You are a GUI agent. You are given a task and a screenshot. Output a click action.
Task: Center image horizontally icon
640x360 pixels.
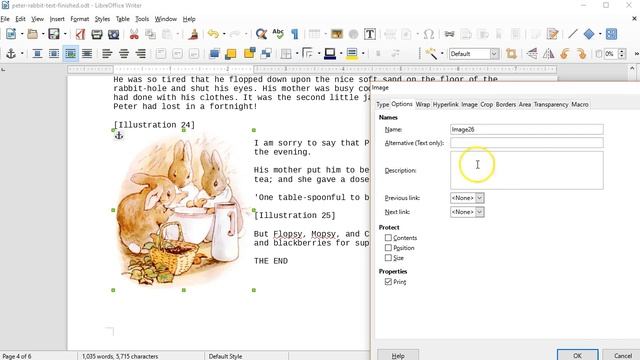(x=124, y=53)
